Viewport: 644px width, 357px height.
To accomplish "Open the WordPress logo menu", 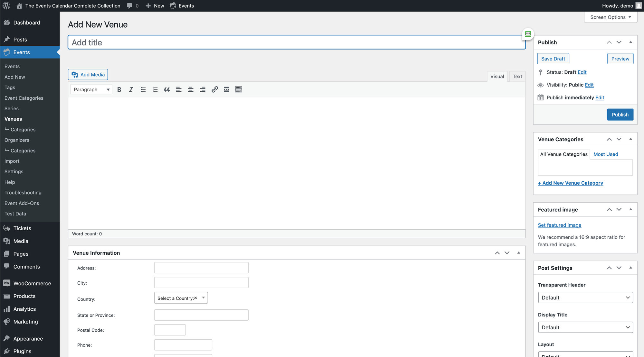I will click(6, 6).
